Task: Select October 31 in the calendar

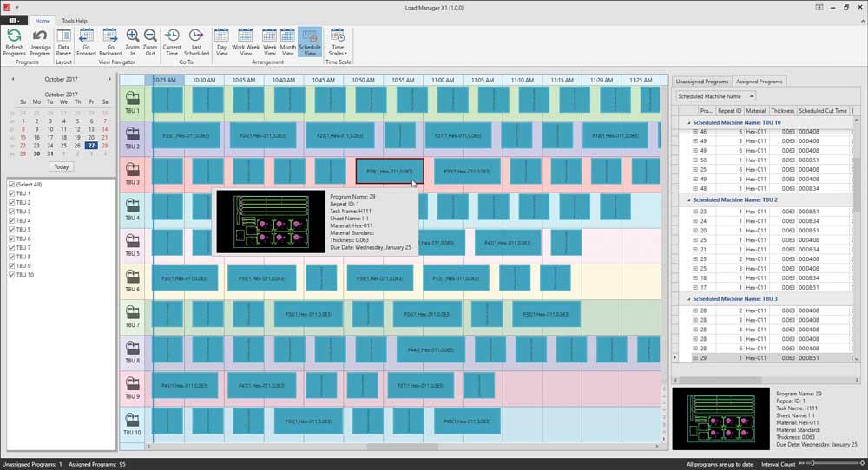Action: (x=36, y=153)
